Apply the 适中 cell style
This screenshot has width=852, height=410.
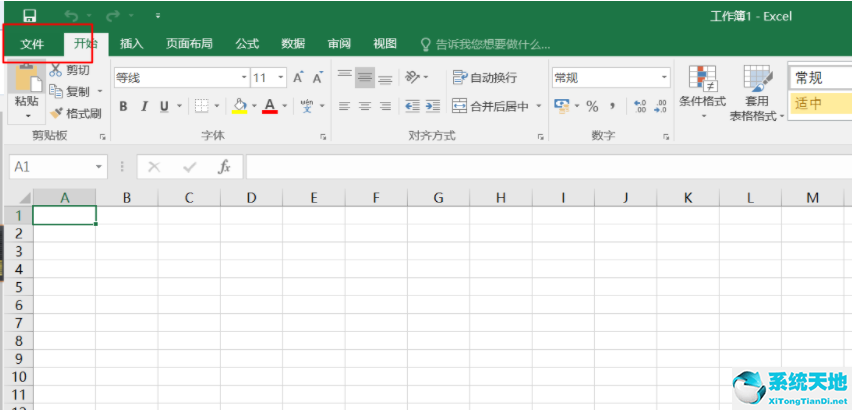[x=820, y=103]
